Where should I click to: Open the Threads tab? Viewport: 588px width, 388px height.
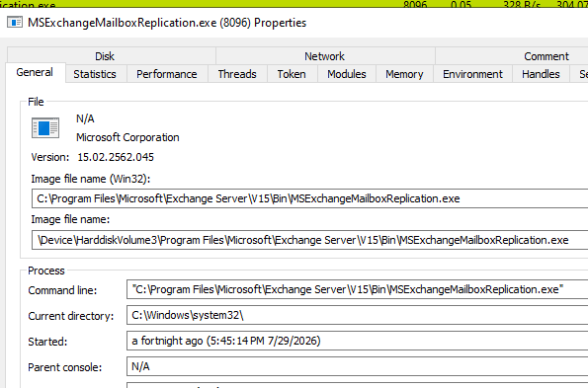pos(237,74)
